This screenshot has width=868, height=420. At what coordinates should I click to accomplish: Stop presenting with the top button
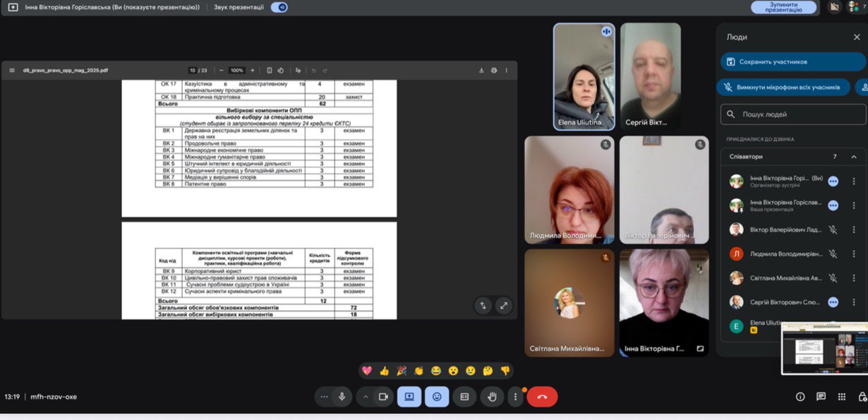[783, 7]
